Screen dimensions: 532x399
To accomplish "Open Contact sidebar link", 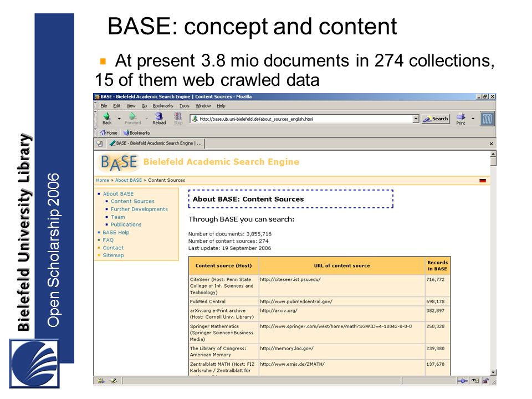I will (x=113, y=248).
